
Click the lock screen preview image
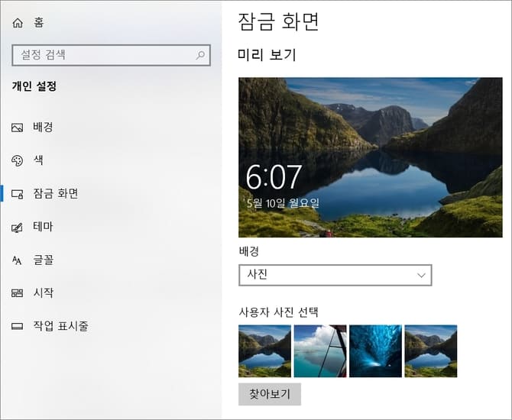(x=371, y=157)
